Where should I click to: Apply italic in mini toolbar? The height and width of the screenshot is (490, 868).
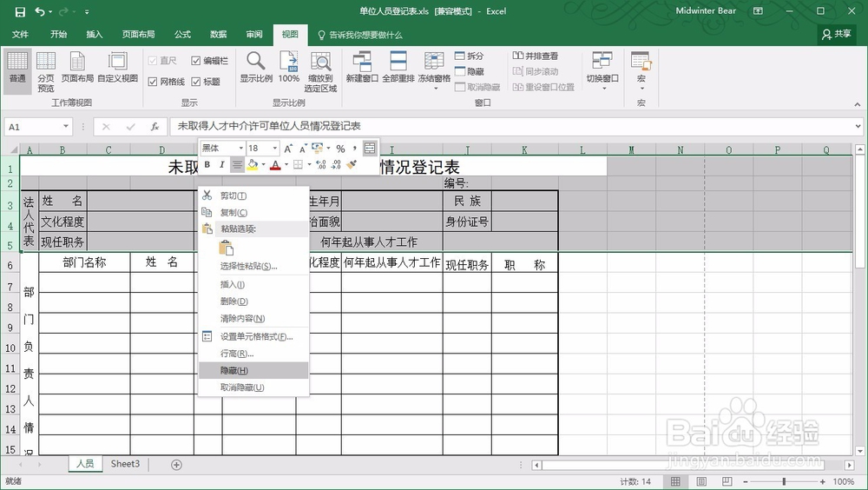tap(221, 164)
